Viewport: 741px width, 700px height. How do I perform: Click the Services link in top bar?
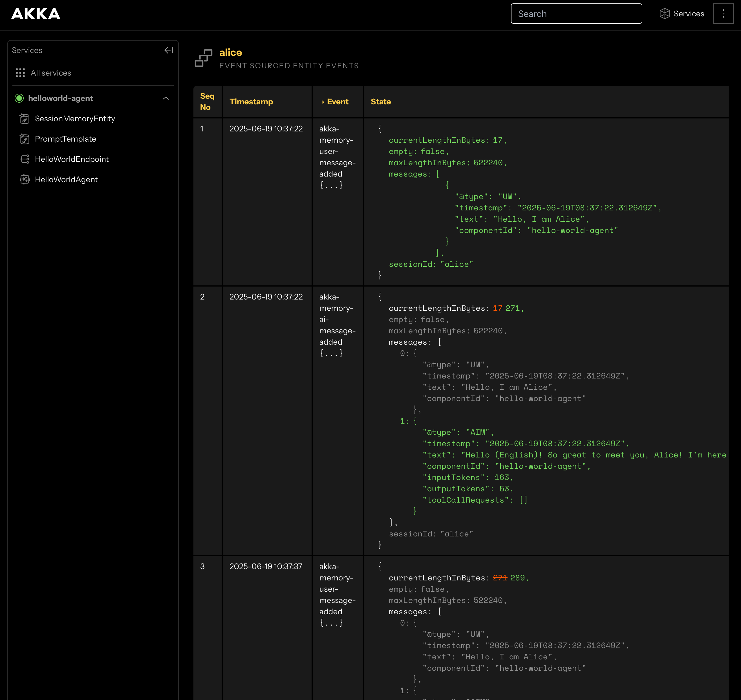(688, 14)
